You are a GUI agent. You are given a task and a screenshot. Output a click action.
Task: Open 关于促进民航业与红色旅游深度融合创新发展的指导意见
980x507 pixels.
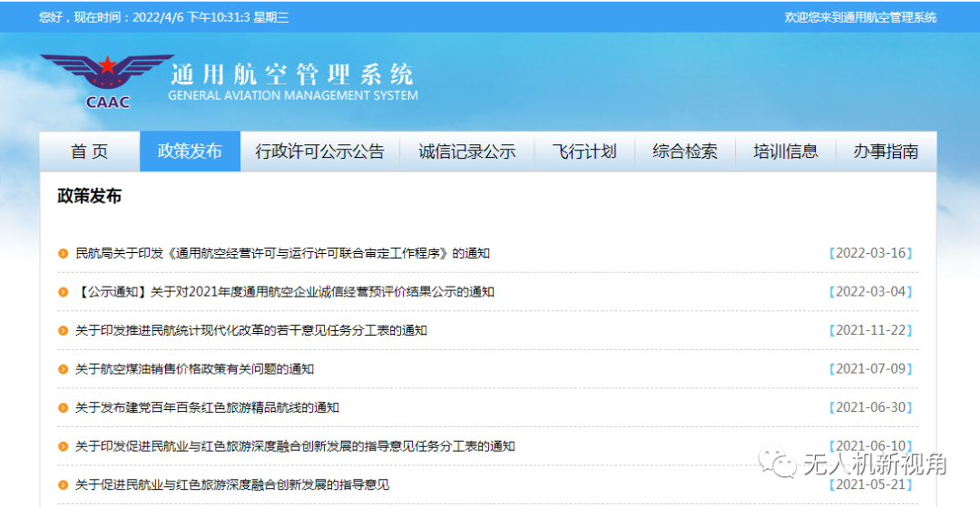point(232,484)
